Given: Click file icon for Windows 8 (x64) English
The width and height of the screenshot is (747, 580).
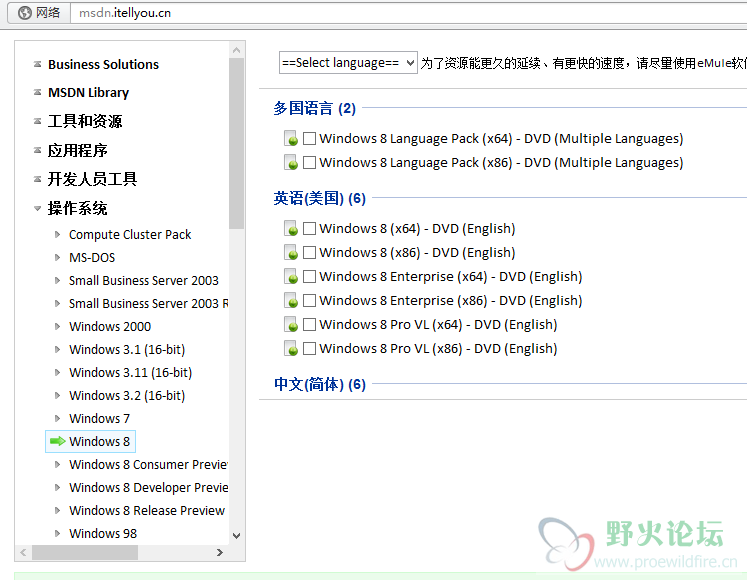Looking at the screenshot, I should [x=291, y=228].
